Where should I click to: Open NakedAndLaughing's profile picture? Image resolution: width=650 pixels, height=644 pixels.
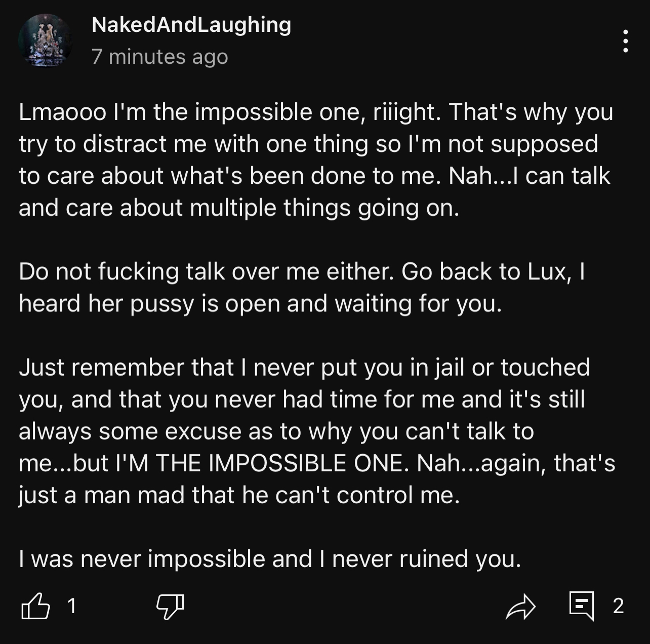click(x=45, y=41)
